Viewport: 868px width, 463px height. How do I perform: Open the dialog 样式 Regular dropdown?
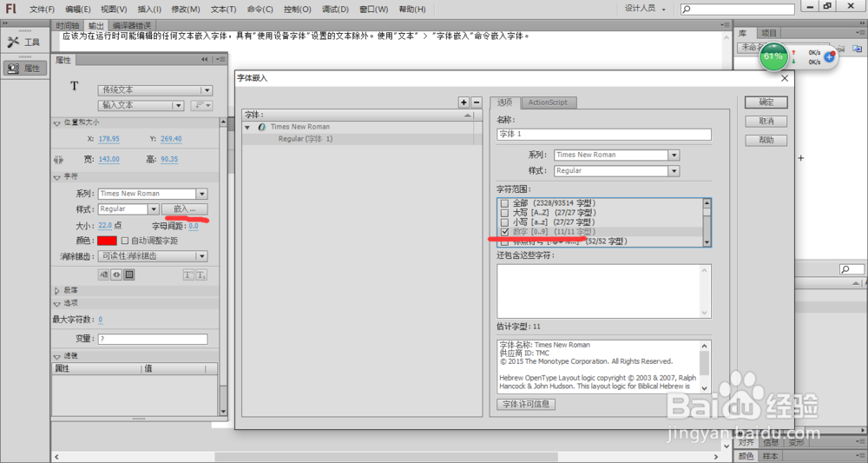[x=674, y=171]
